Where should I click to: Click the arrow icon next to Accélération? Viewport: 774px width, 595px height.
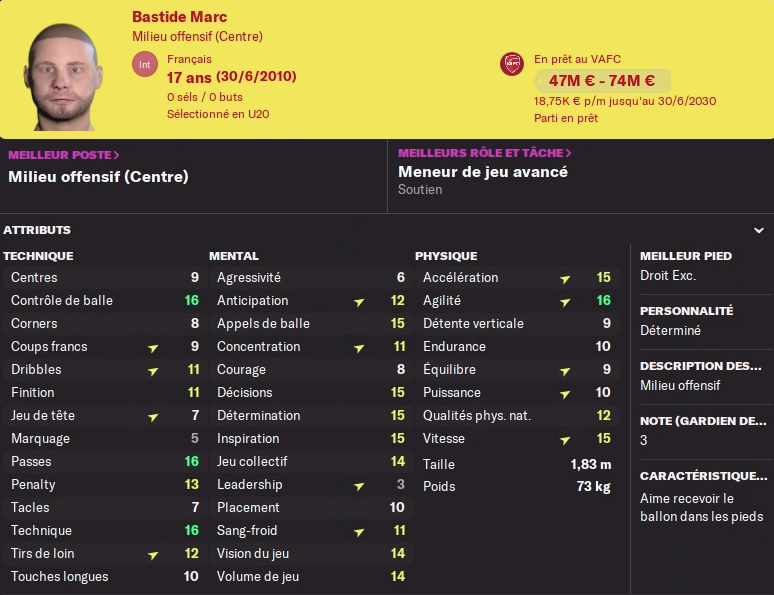(x=565, y=279)
